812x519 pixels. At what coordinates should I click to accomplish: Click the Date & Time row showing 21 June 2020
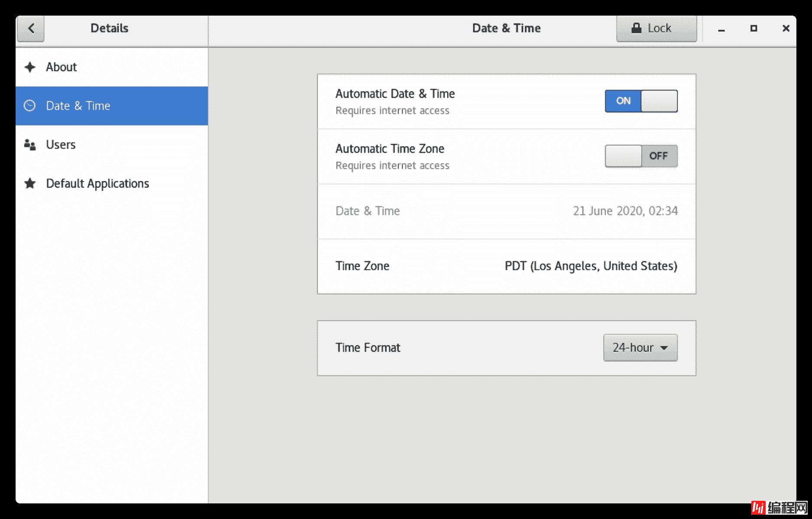coord(506,211)
